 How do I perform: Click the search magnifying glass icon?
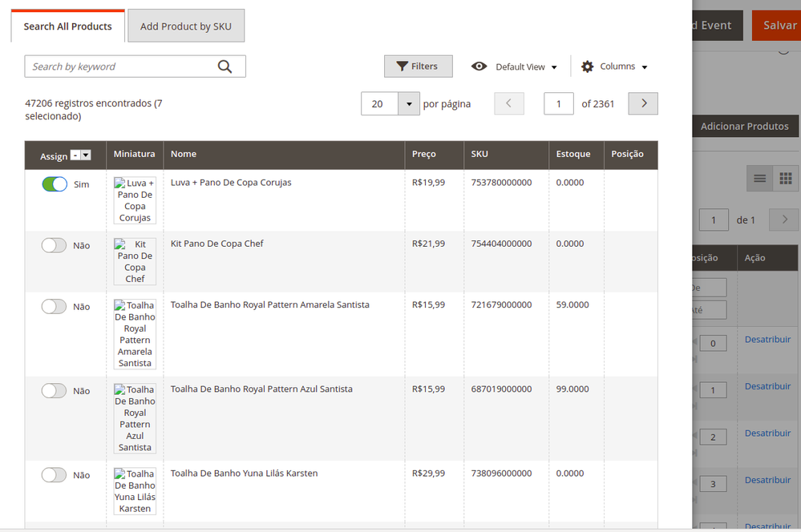225,66
